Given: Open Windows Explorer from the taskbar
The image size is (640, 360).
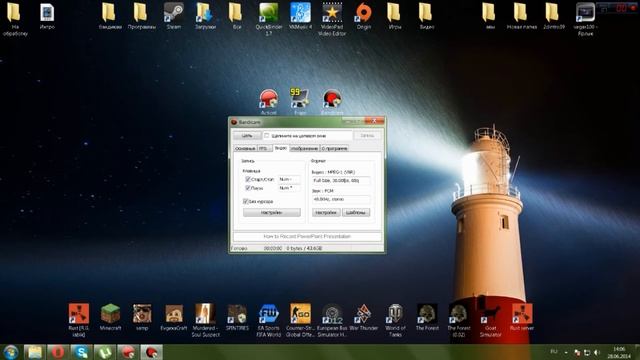Looking at the screenshot, I should coord(35,352).
